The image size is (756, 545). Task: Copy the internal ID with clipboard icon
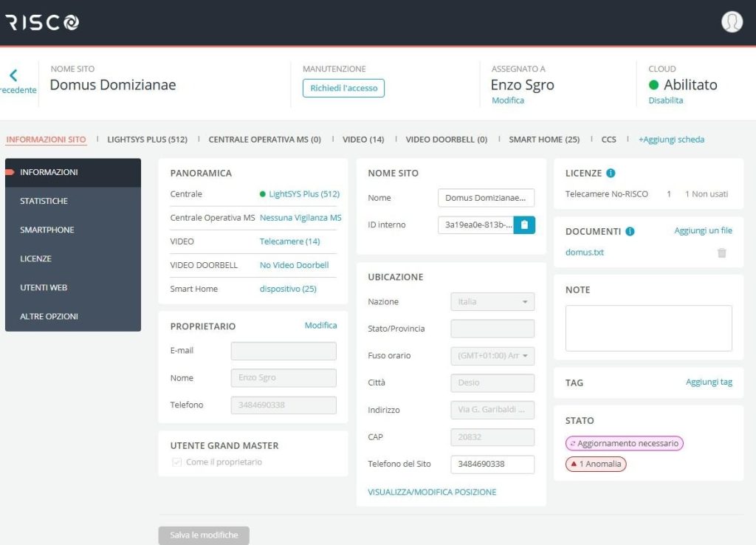click(x=524, y=225)
